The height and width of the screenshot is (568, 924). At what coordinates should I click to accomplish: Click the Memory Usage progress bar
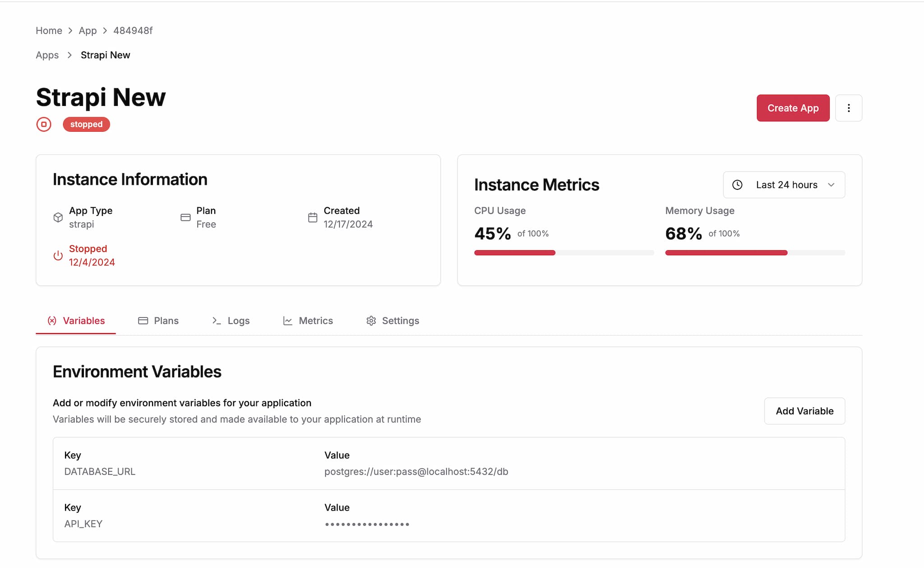tap(755, 253)
